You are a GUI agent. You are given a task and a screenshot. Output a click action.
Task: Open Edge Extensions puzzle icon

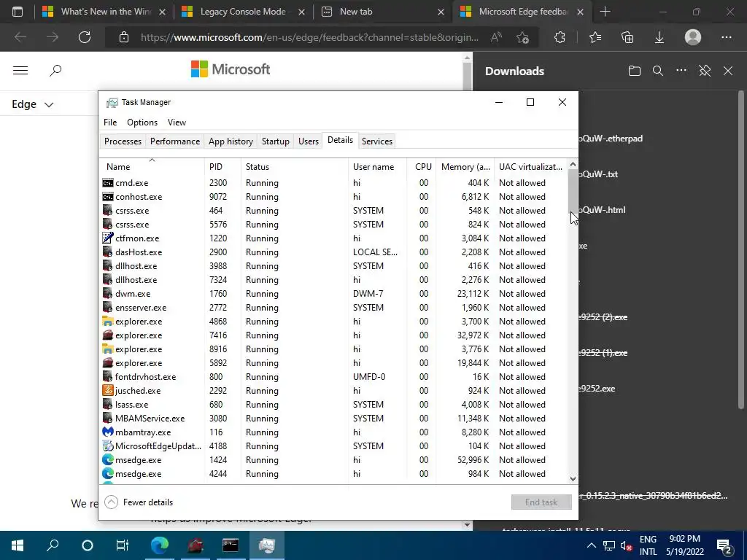point(560,37)
